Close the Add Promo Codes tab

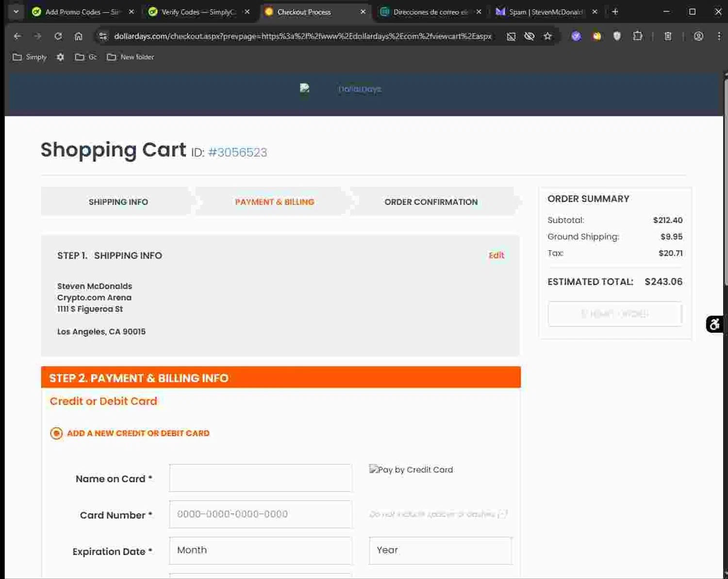tap(131, 12)
